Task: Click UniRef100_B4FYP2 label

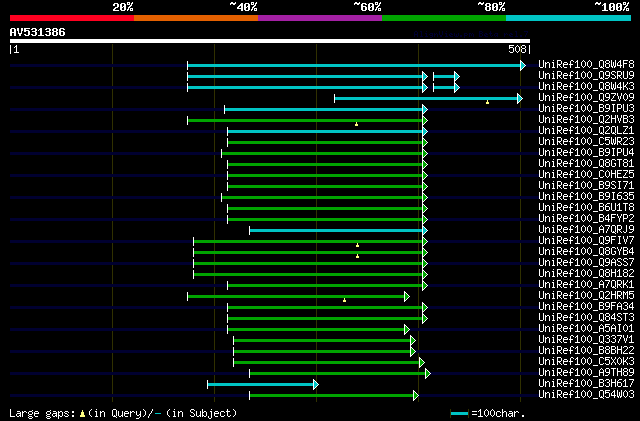Action: 586,219
